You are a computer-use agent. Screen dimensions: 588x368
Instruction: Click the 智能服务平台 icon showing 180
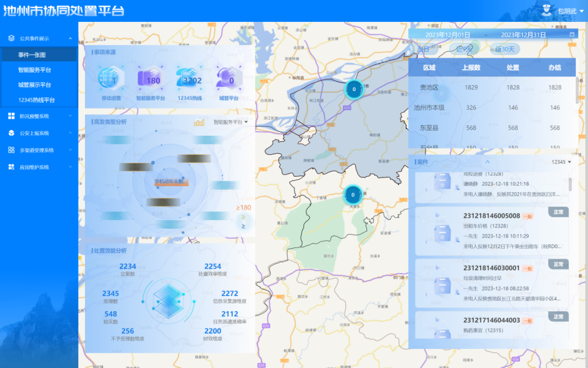(x=150, y=80)
